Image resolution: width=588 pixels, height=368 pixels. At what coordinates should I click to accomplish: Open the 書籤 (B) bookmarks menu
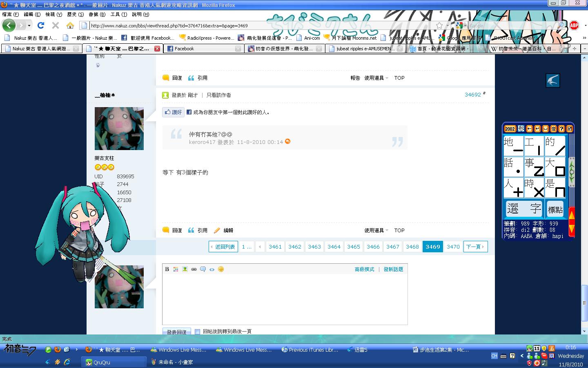coord(97,14)
